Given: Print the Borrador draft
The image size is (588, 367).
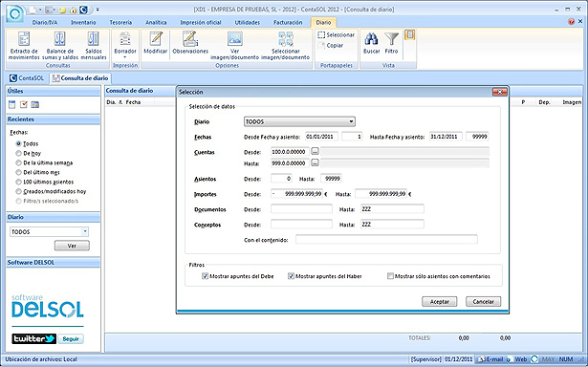Looking at the screenshot, I should 125,42.
